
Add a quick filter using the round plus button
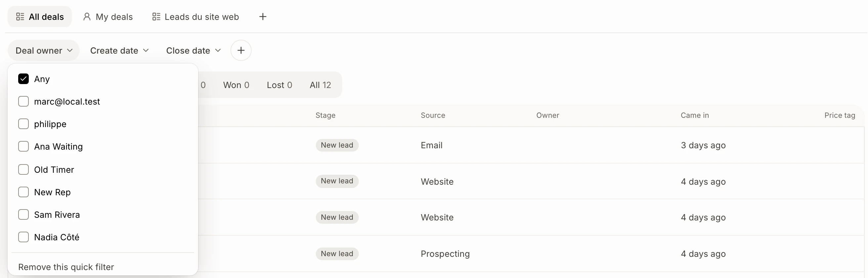coord(241,50)
